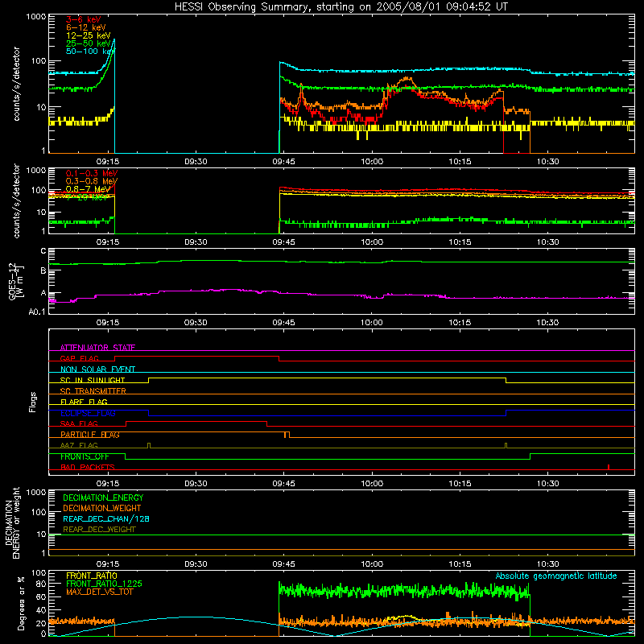
Task: Click the 10:00 time label under the Flags panel
Action: [x=372, y=484]
